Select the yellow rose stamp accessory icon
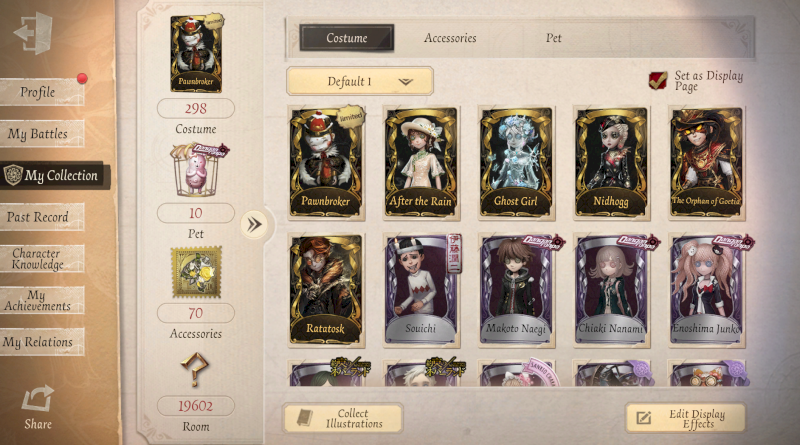The image size is (800, 445). pos(196,272)
